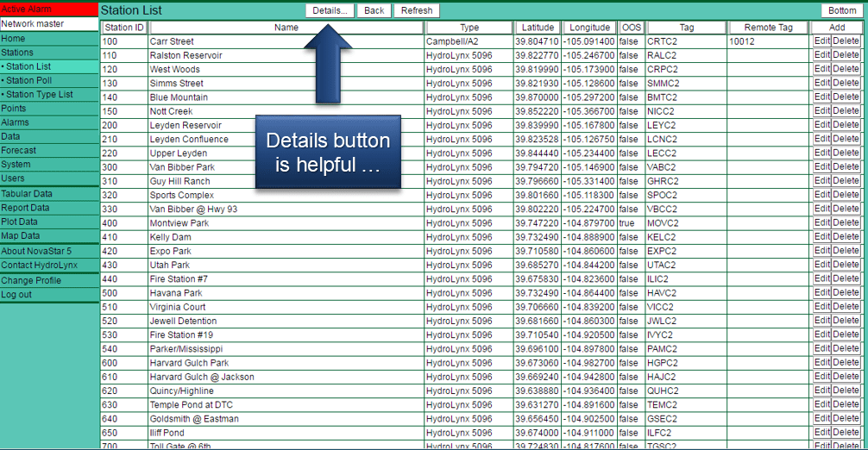Edit the Montview Park station
Image resolution: width=868 pixels, height=450 pixels.
coord(822,222)
